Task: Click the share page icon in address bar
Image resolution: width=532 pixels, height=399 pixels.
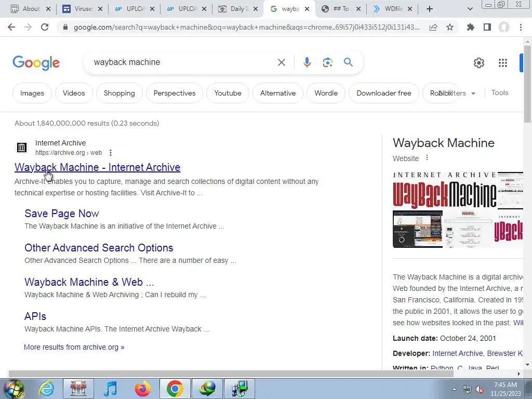Action: pyautogui.click(x=433, y=28)
